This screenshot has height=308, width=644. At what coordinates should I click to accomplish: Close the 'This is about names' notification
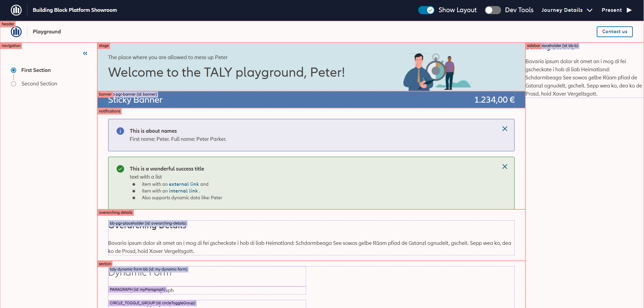pyautogui.click(x=505, y=129)
